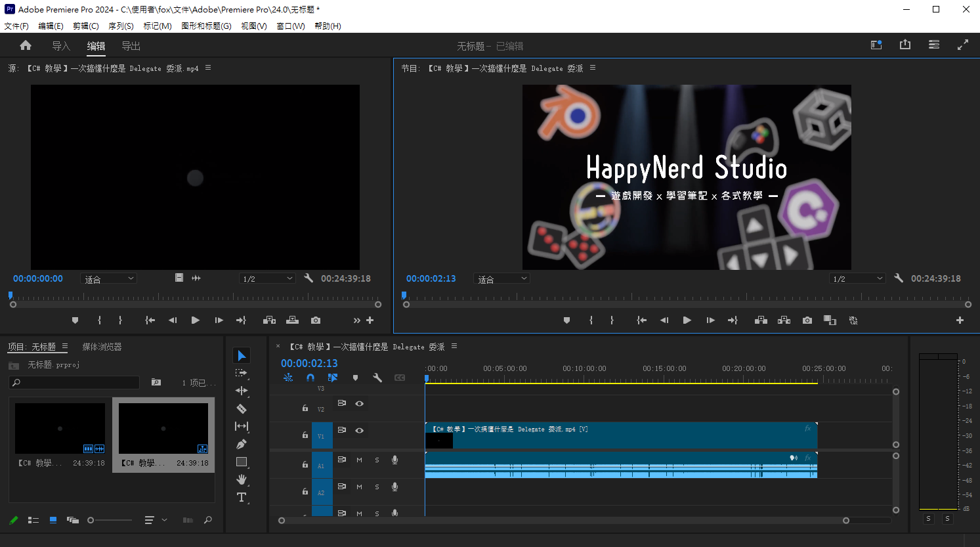Select the Razor tool

242,408
